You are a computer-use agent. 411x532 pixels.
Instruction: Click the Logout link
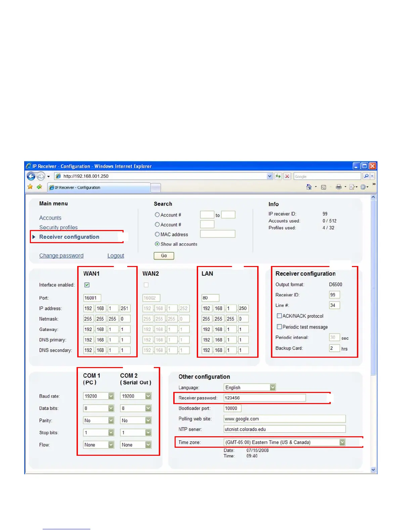116,256
